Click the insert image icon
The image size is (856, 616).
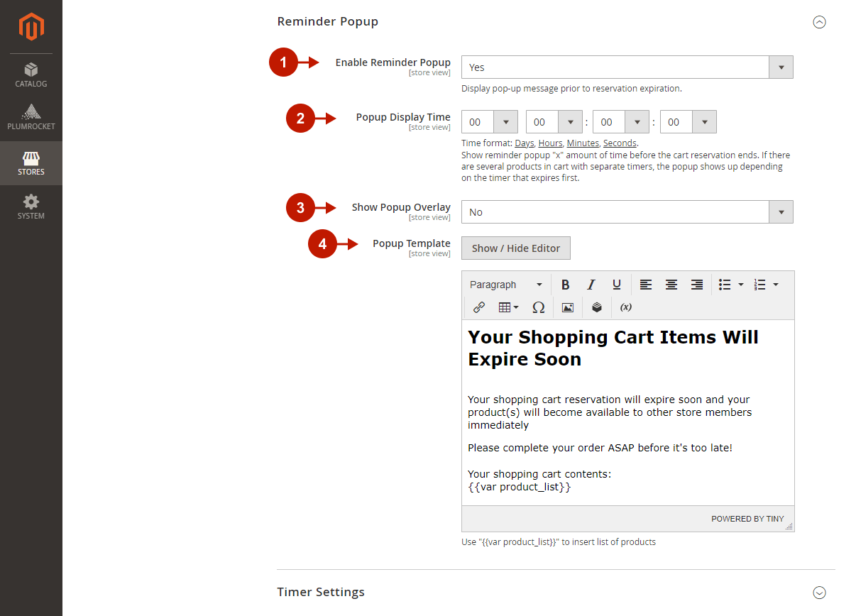click(567, 307)
